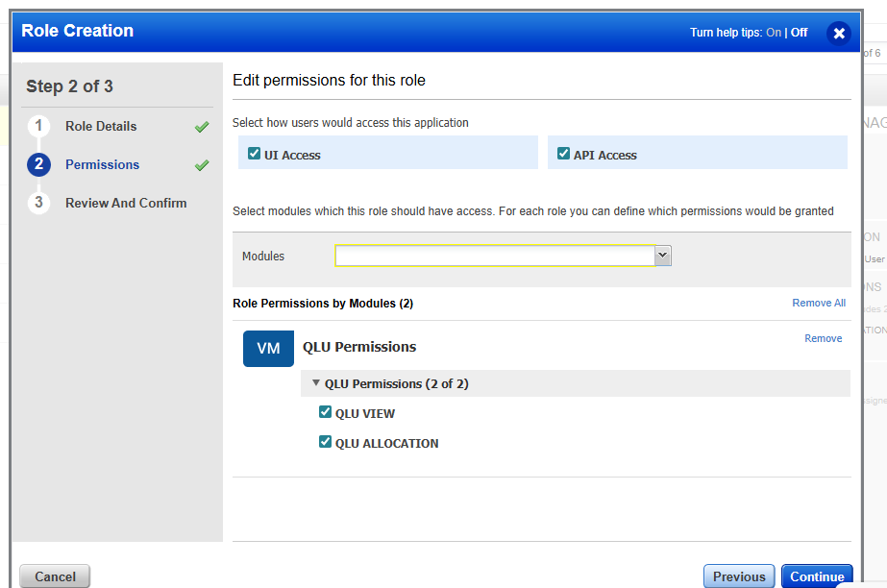Viewport: 887px width, 588px height.
Task: Click the Cancel button
Action: pyautogui.click(x=55, y=576)
